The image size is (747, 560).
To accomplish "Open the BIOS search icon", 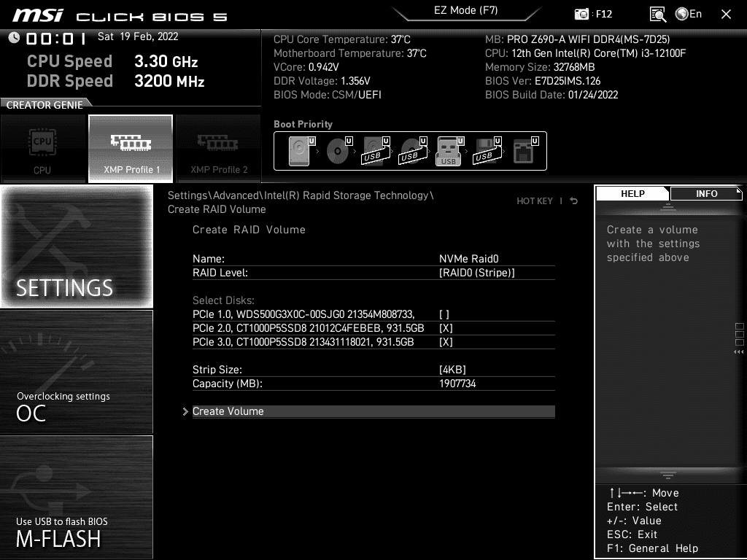I will [x=658, y=15].
